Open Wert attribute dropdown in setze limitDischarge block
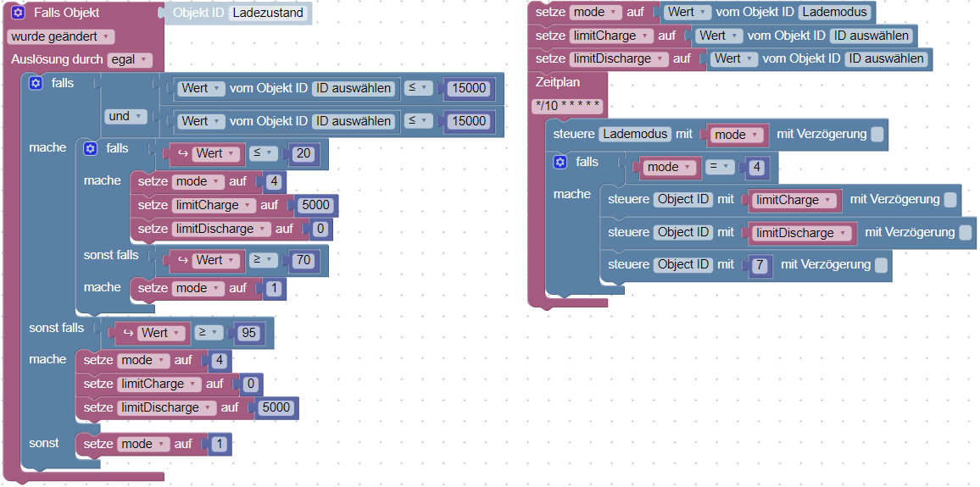 (734, 58)
